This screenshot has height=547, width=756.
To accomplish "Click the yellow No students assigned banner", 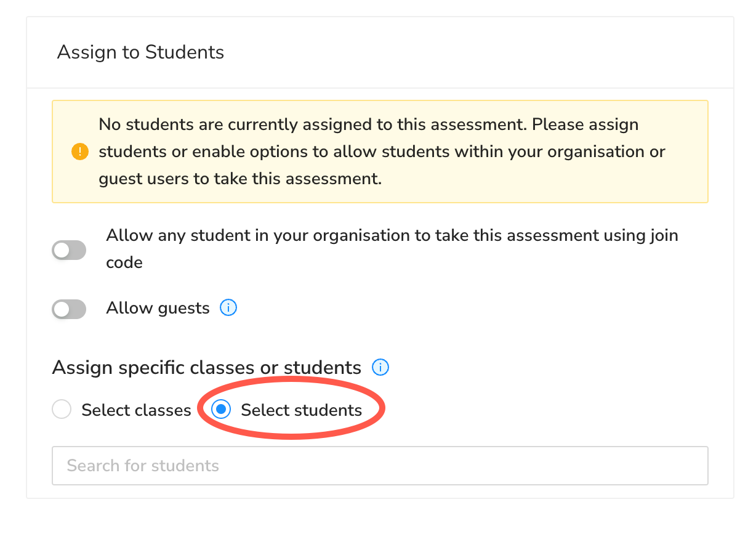I will [x=380, y=152].
